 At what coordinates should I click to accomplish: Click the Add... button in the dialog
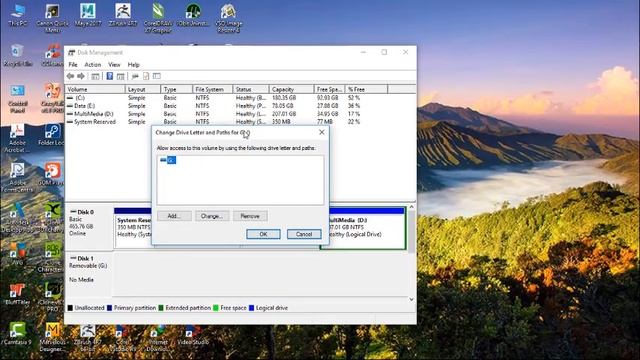(x=174, y=216)
